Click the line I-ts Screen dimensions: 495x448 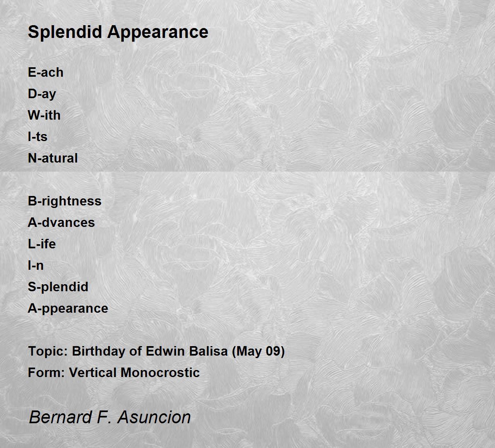(38, 137)
